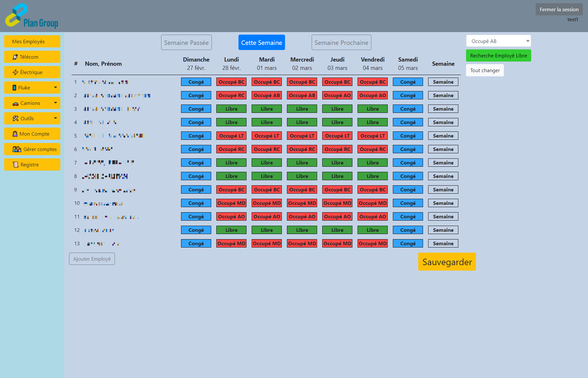Select the Semaine Passée tab

(186, 42)
